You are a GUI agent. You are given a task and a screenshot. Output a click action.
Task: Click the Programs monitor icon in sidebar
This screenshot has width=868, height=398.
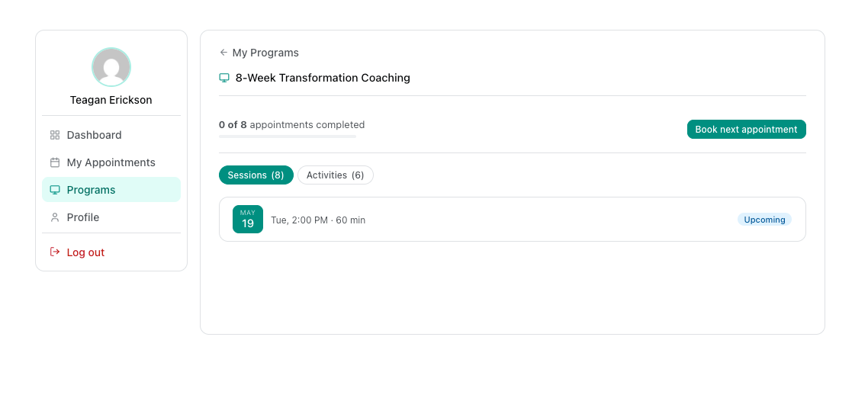pyautogui.click(x=55, y=190)
